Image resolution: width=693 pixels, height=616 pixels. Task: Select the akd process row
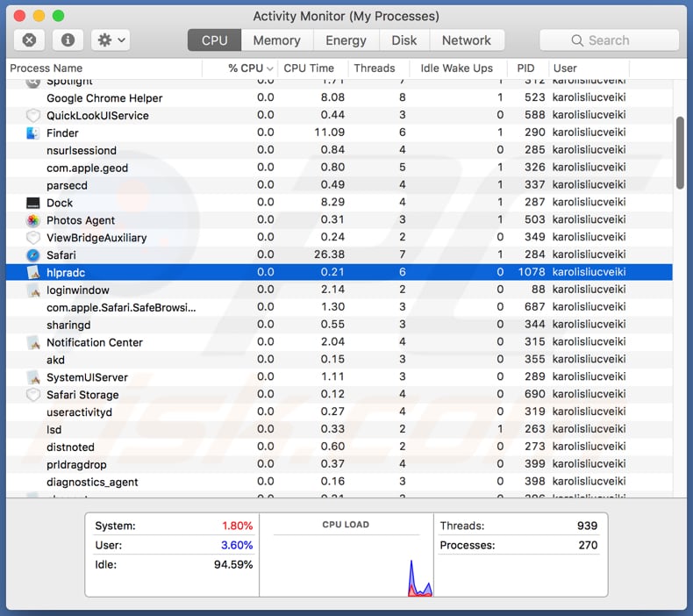(x=339, y=360)
